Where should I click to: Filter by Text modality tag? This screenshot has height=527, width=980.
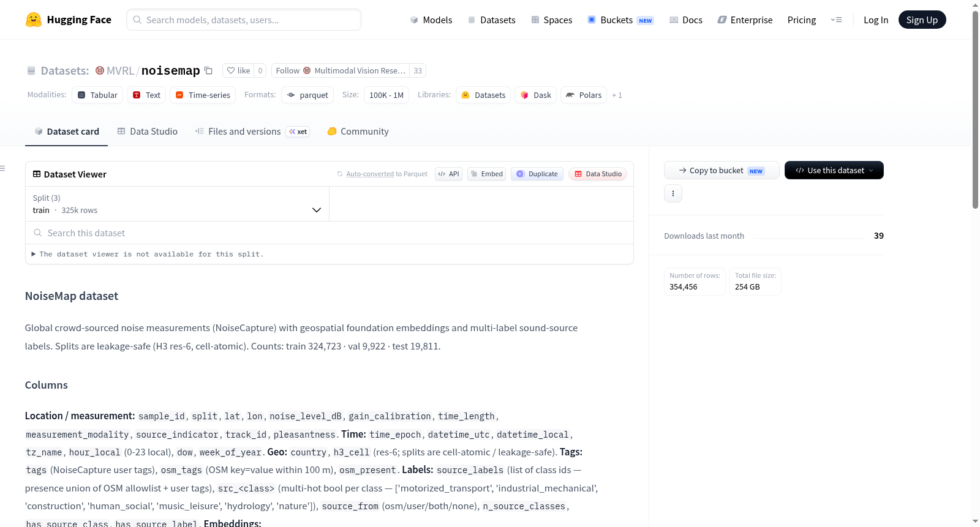(x=146, y=95)
